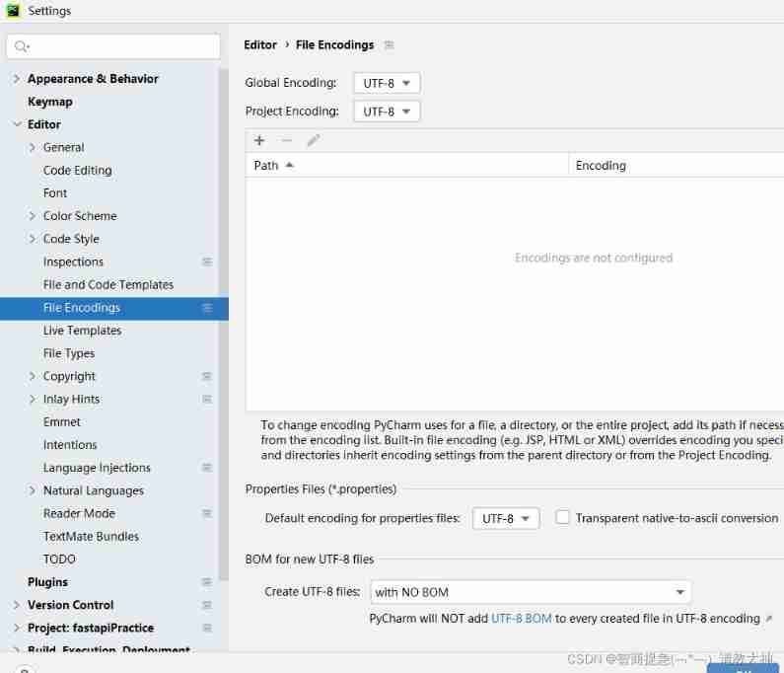The height and width of the screenshot is (673, 784).
Task: Expand Appearance & Behavior section
Action: (x=17, y=79)
